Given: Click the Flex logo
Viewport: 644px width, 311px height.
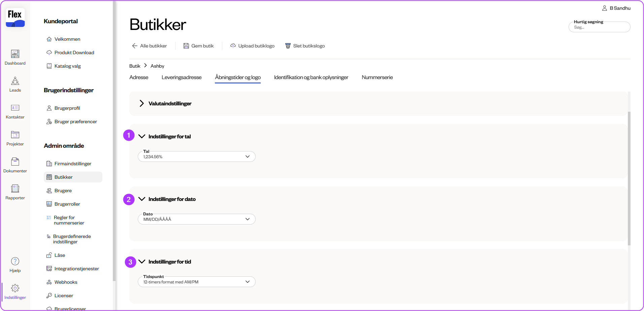Looking at the screenshot, I should (x=15, y=18).
